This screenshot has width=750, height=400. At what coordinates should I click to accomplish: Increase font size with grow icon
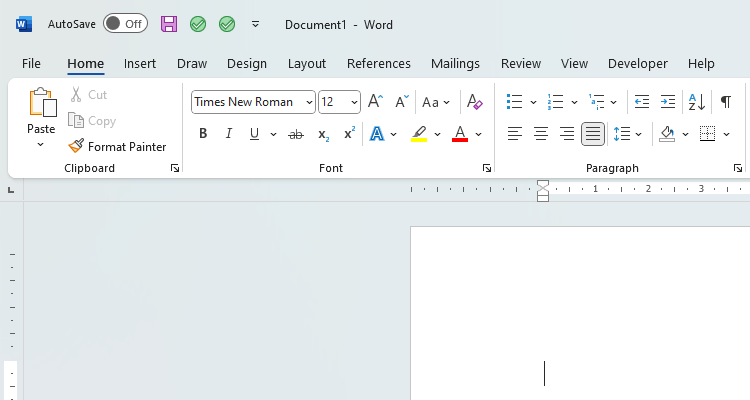(375, 101)
